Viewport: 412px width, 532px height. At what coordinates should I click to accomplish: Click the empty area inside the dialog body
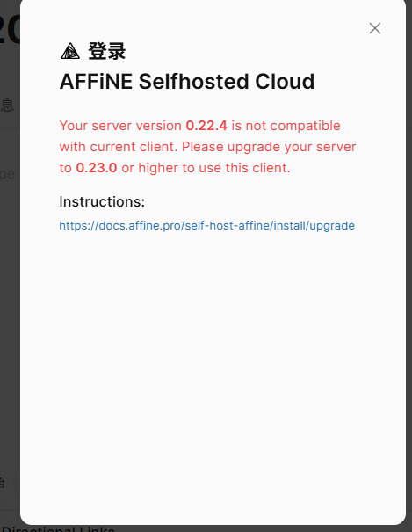pos(213,373)
